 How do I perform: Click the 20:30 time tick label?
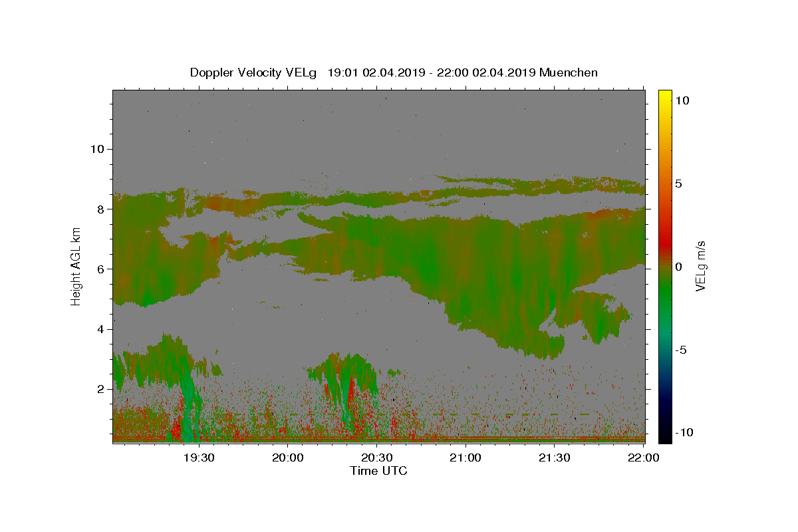coord(376,458)
